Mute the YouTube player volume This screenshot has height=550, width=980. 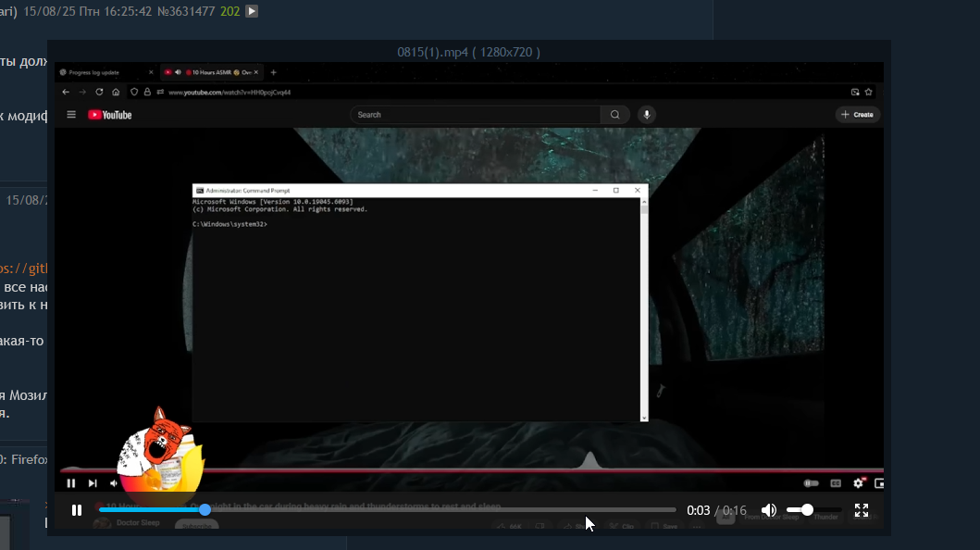tap(114, 483)
